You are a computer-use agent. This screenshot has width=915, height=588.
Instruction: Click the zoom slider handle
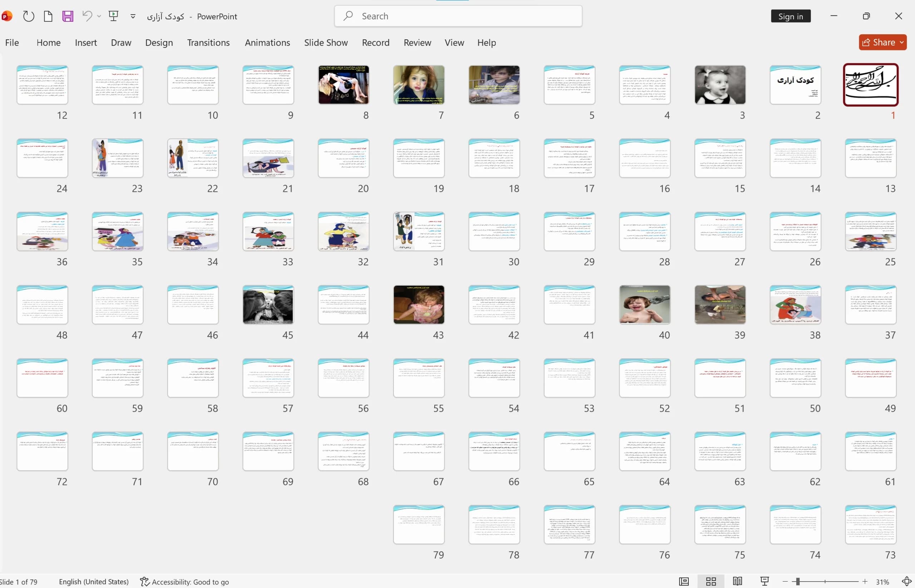(x=797, y=582)
